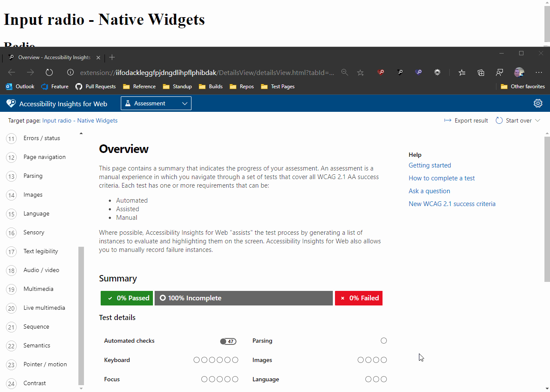This screenshot has width=550, height=392.
Task: Open the user profile avatar
Action: click(519, 72)
